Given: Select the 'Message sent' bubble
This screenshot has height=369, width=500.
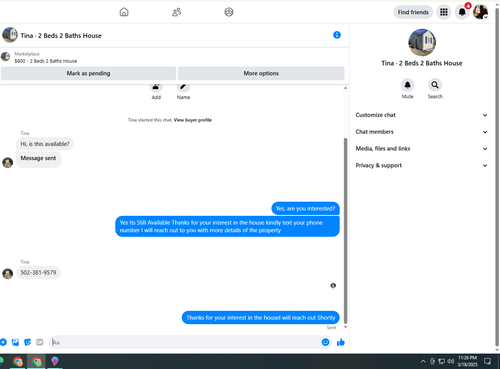Looking at the screenshot, I should pyautogui.click(x=39, y=159).
